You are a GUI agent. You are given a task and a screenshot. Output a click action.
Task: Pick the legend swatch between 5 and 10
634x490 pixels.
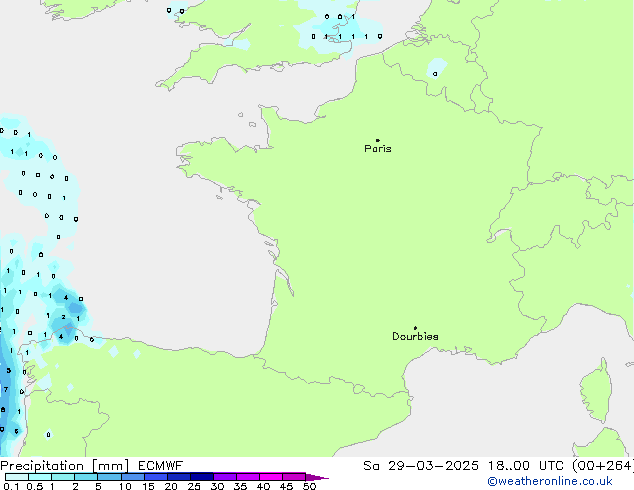pyautogui.click(x=109, y=477)
